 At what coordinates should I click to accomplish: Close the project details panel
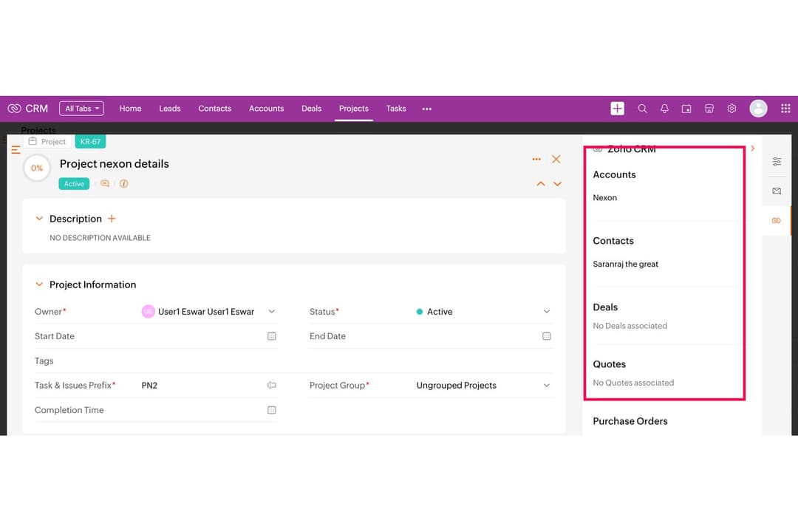(556, 160)
